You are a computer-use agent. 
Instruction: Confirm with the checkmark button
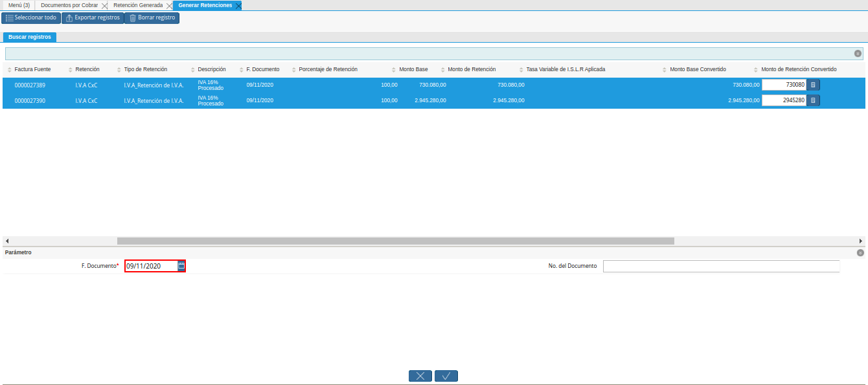(x=446, y=376)
